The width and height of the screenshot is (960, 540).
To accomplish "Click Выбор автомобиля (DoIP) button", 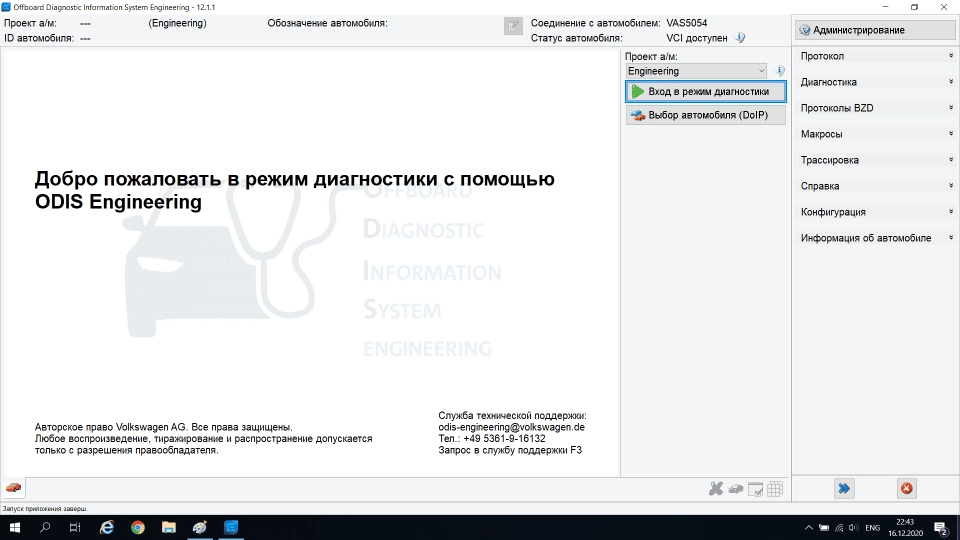I will click(705, 115).
